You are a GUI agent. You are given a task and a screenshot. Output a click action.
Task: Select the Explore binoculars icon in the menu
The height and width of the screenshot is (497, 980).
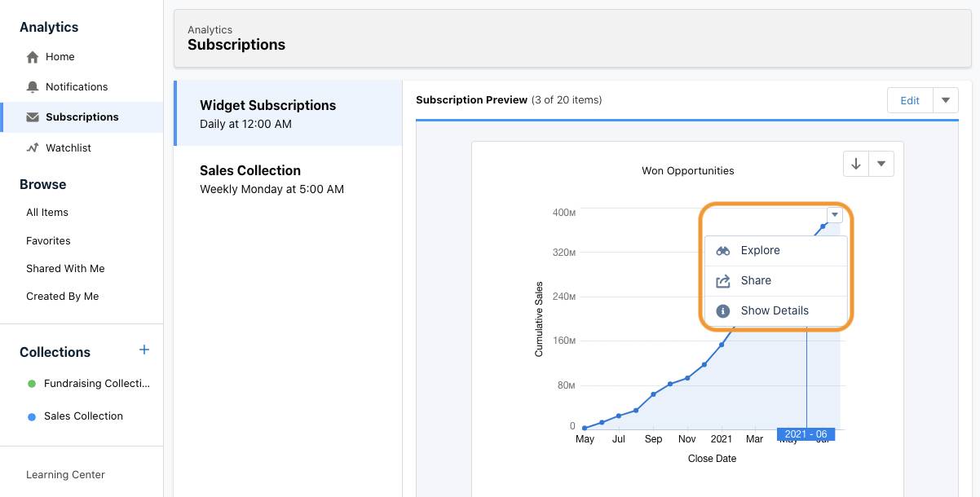tap(722, 250)
